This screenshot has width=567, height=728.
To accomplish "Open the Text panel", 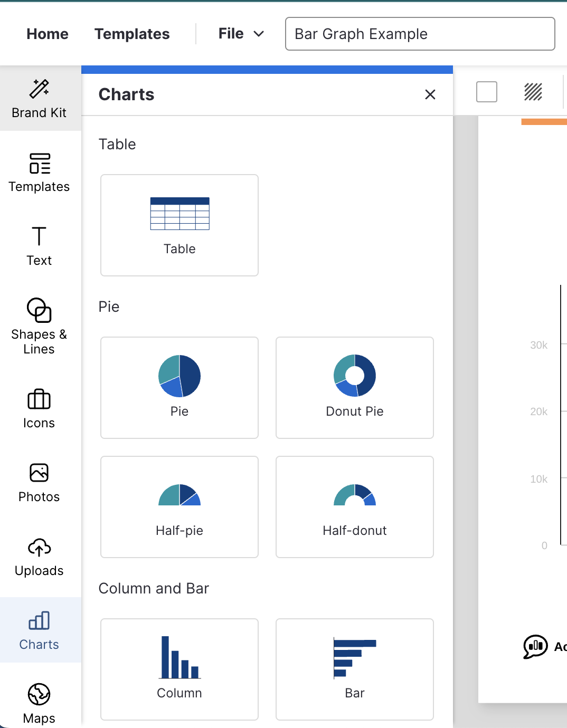I will [39, 246].
